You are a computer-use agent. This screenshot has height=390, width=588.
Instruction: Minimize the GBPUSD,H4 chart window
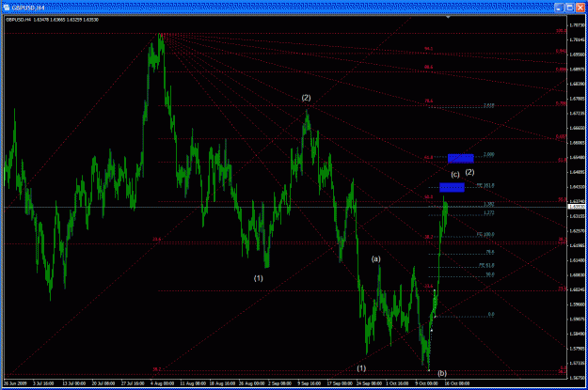[x=559, y=8]
